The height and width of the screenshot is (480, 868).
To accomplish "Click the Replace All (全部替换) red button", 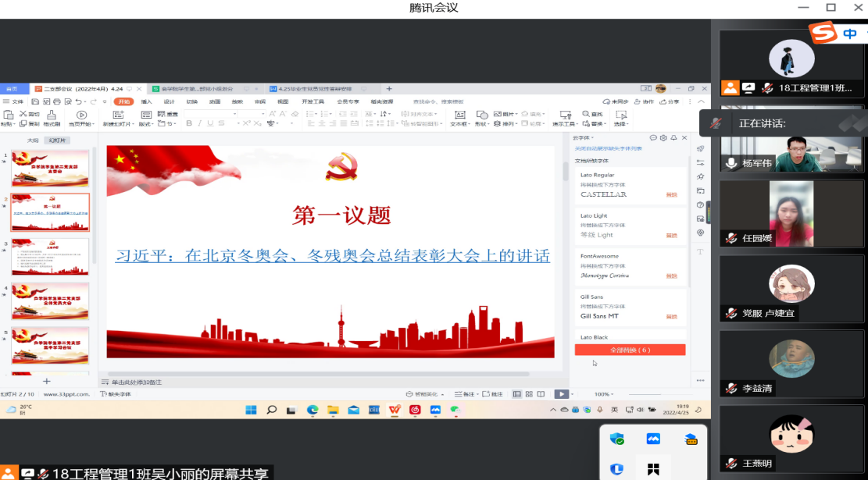I will [x=630, y=350].
